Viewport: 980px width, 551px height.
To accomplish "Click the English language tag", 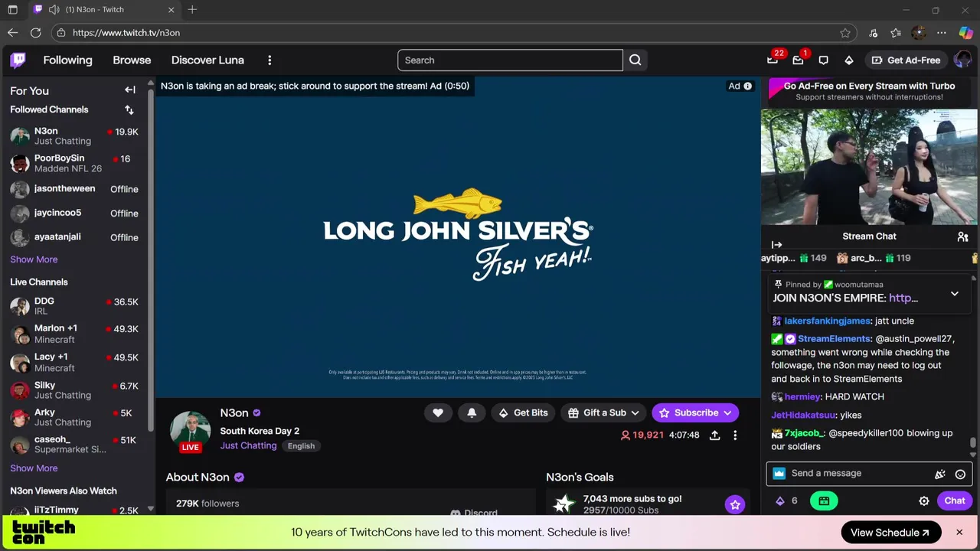I will 301,446.
